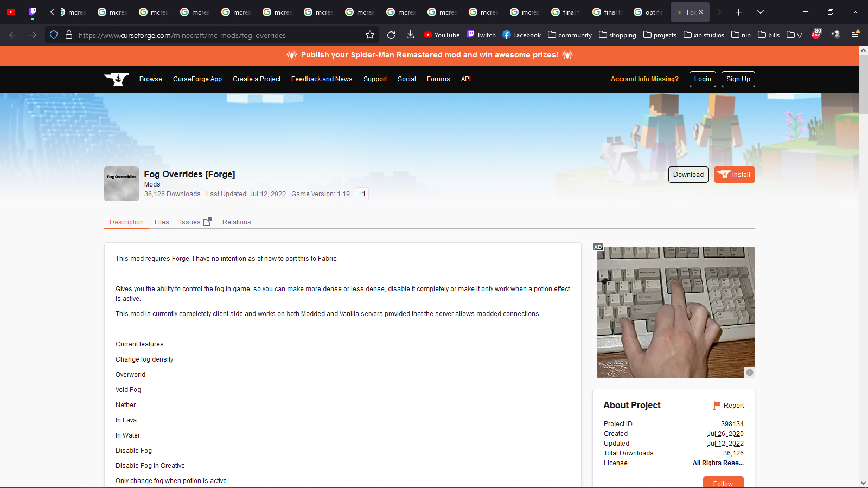Switch to the Relations tab

point(237,222)
